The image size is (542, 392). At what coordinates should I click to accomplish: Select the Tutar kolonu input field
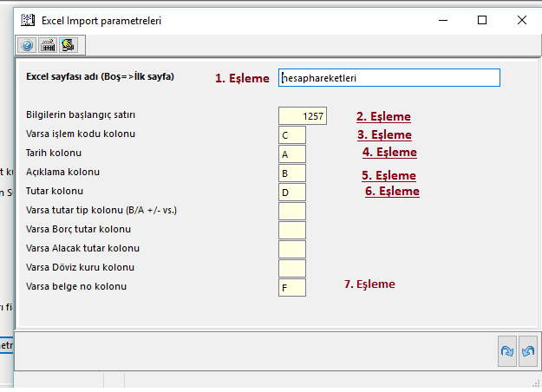tap(292, 192)
